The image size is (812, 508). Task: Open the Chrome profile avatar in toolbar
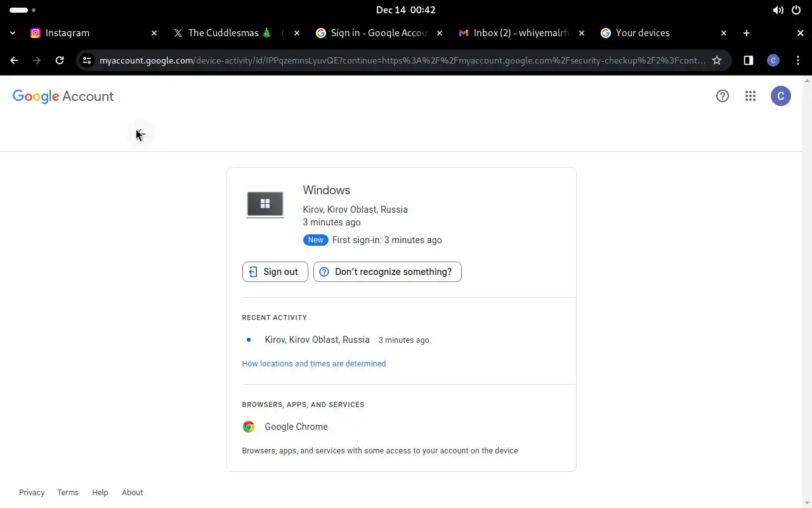click(x=773, y=60)
